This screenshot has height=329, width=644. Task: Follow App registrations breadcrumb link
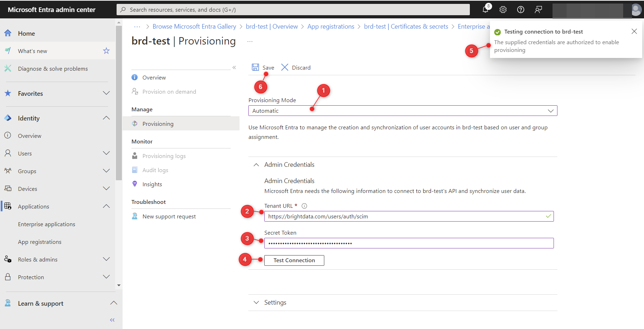click(x=331, y=27)
